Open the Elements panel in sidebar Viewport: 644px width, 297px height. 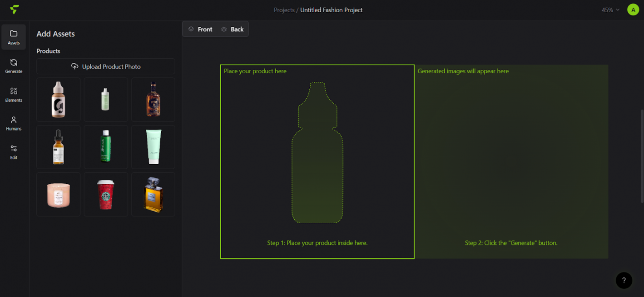click(x=14, y=95)
